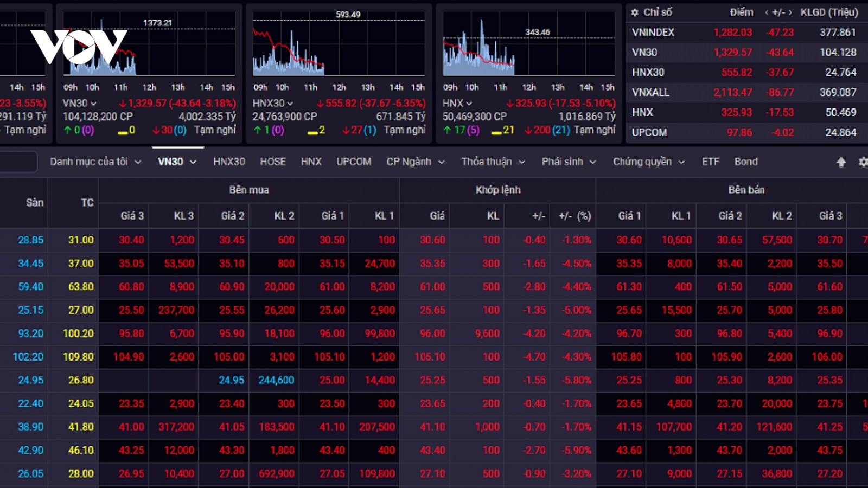868x488 pixels.
Task: Click the VN30 intraday chart
Action: [x=149, y=44]
